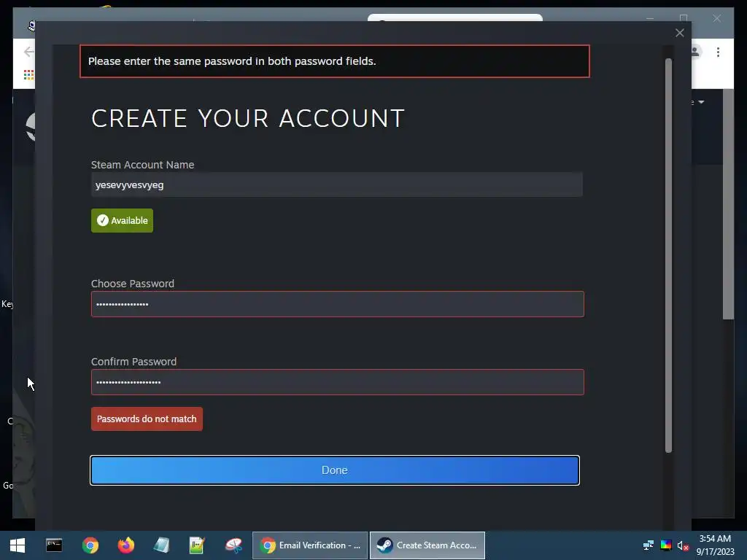Switch to Email Verification Chrome taskbar window
Viewport: 747px width, 560px height.
(x=309, y=545)
